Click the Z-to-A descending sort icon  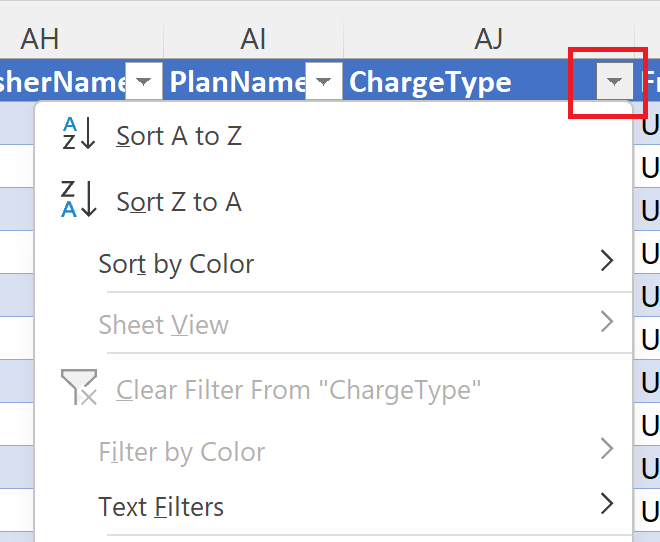coord(78,199)
